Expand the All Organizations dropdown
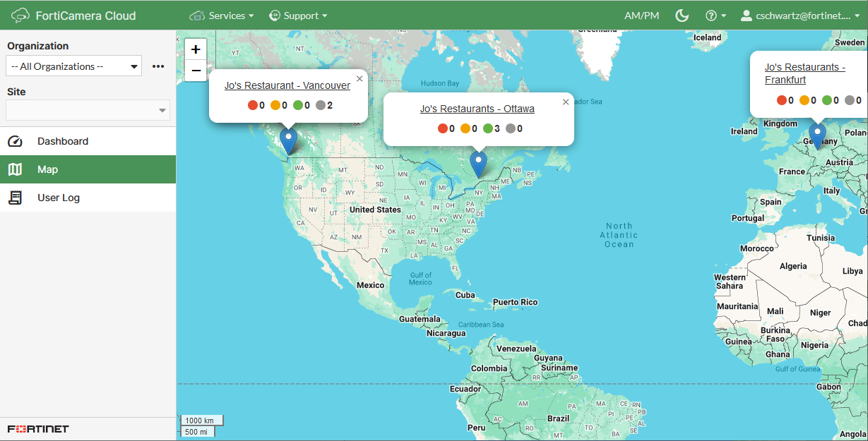 pyautogui.click(x=74, y=66)
